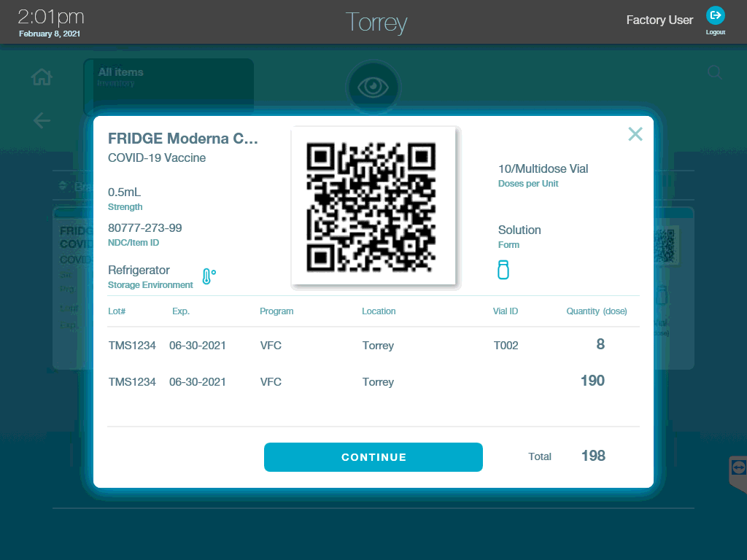
Task: Click the Quantity (dose) column header
Action: 597,311
